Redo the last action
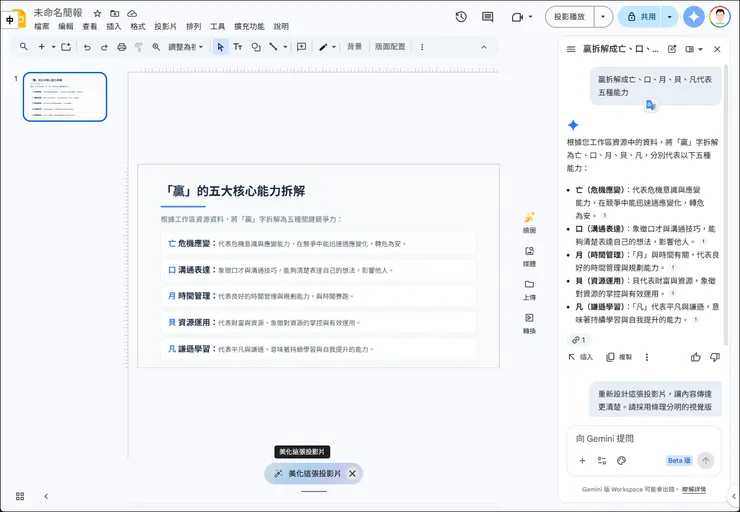The height and width of the screenshot is (512, 740). [104, 47]
